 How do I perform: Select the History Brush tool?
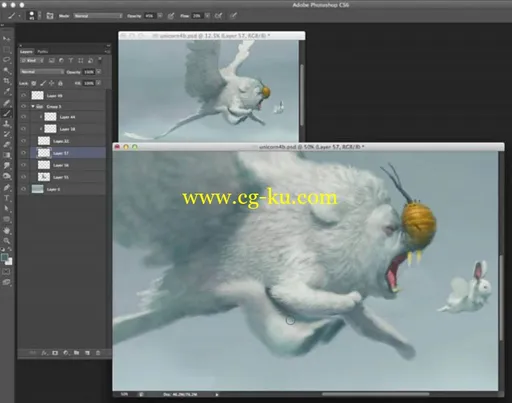(6, 134)
